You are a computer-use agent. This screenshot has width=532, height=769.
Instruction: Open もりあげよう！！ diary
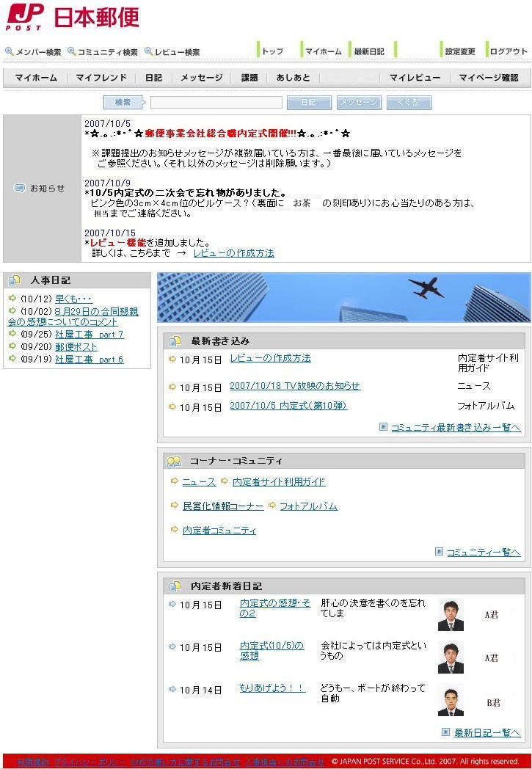click(x=272, y=688)
